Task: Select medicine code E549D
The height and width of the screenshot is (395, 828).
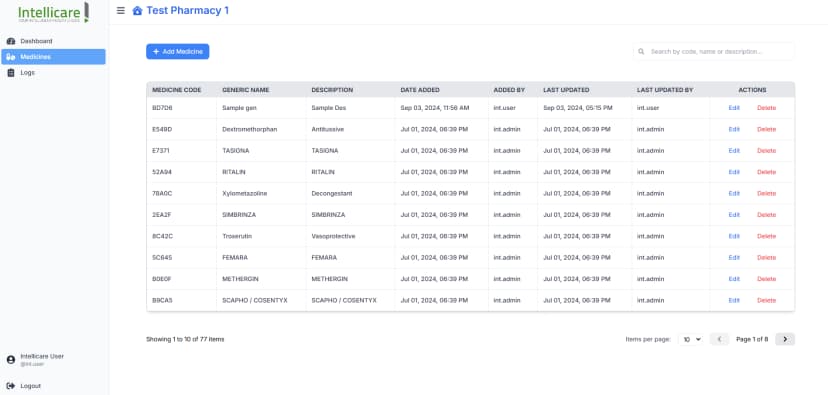Action: point(162,129)
